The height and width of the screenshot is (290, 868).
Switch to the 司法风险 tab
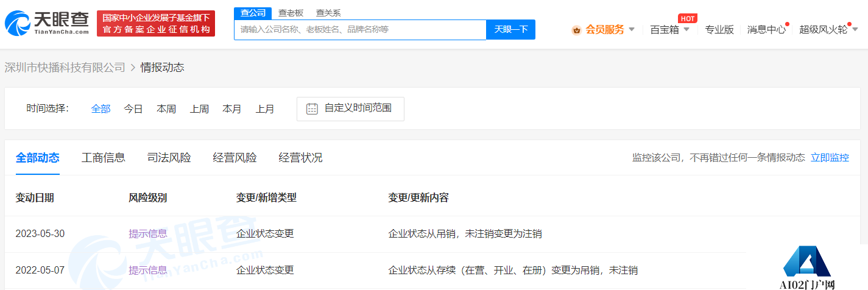pyautogui.click(x=169, y=158)
